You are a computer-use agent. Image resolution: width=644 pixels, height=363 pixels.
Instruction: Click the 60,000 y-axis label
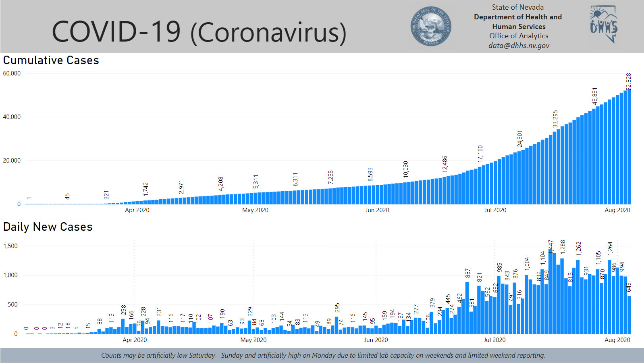point(12,73)
